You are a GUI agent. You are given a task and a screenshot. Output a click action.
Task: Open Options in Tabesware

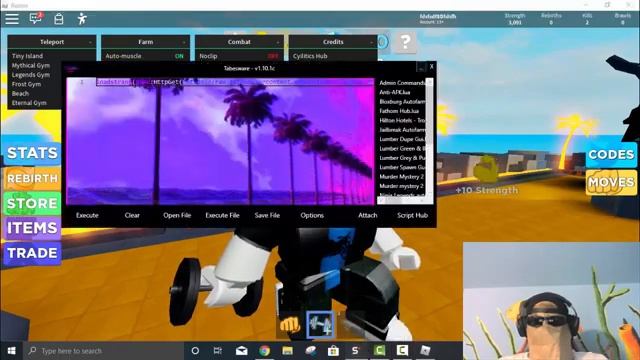(312, 215)
